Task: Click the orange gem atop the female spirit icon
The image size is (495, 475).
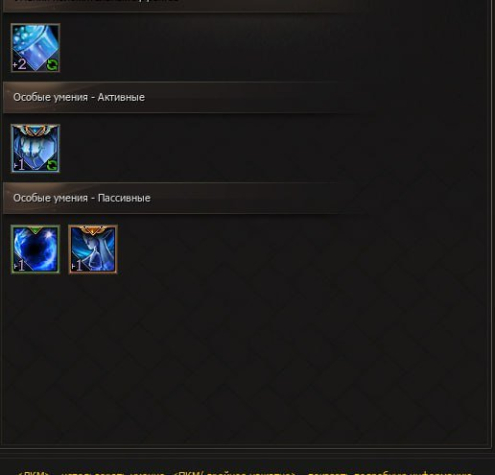Action: [93, 230]
